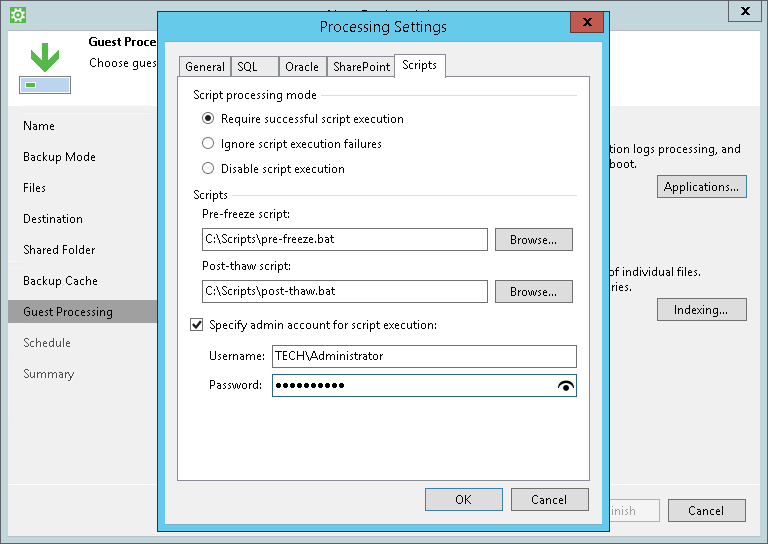Browse for the post-thaw script
The height and width of the screenshot is (544, 768).
tap(533, 291)
